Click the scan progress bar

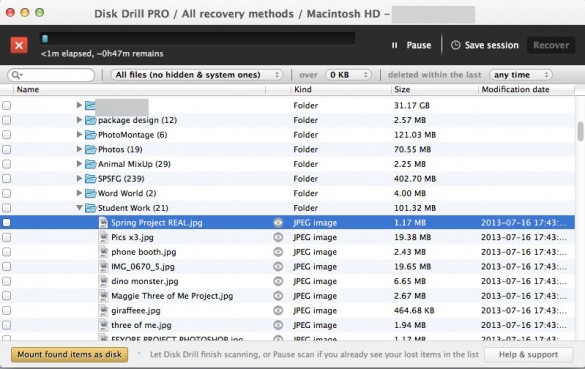(x=198, y=38)
